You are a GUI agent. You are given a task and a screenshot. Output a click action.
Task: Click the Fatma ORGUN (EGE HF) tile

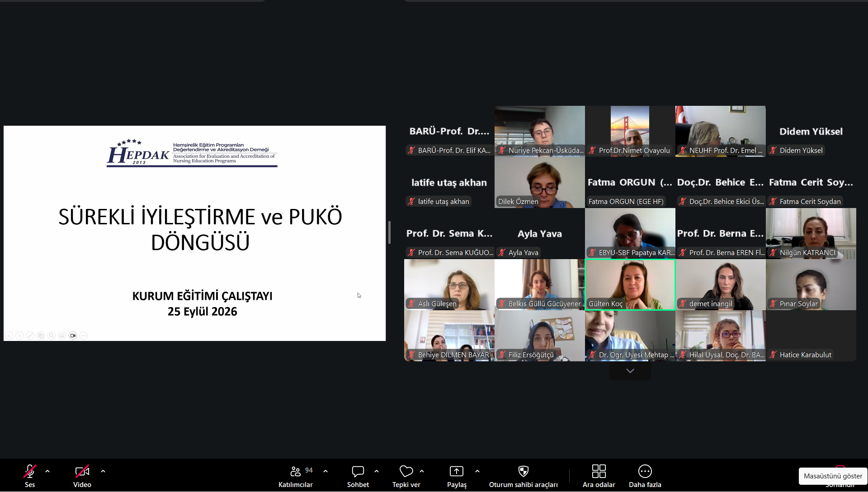[630, 182]
